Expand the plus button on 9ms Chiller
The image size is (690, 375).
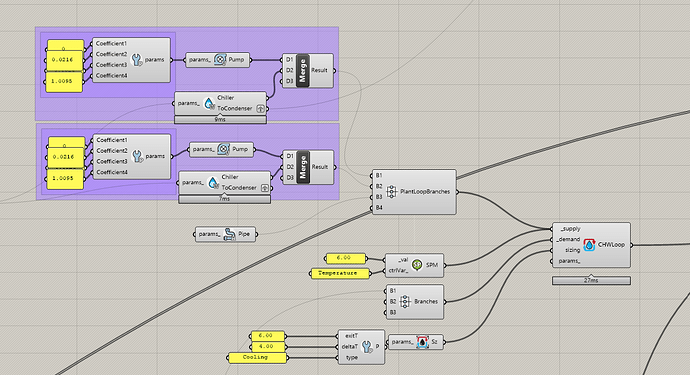coord(261,108)
